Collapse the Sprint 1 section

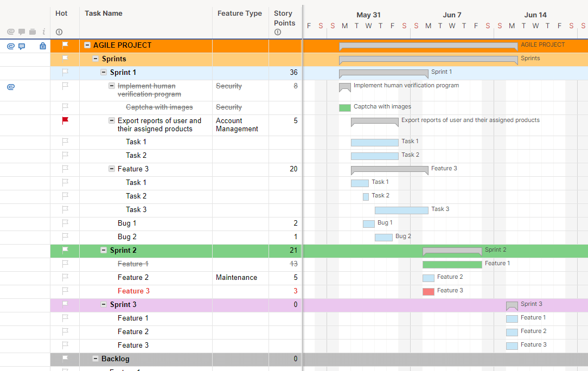(104, 72)
